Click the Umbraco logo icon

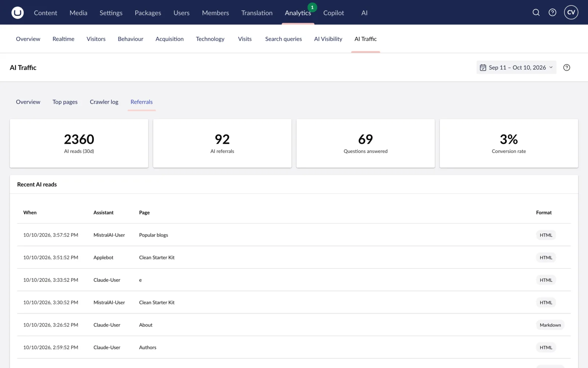point(17,13)
